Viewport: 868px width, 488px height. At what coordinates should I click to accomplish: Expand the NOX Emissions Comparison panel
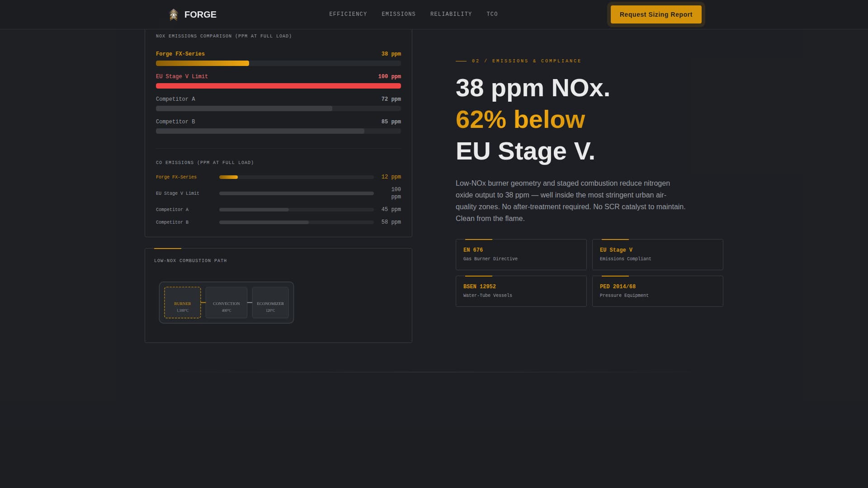(x=223, y=36)
